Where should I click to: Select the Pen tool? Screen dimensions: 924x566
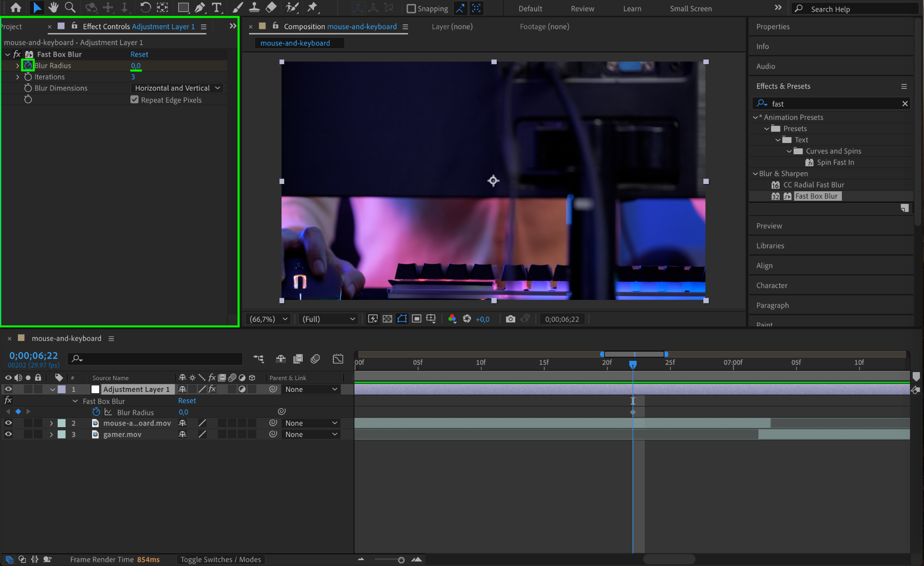(200, 7)
